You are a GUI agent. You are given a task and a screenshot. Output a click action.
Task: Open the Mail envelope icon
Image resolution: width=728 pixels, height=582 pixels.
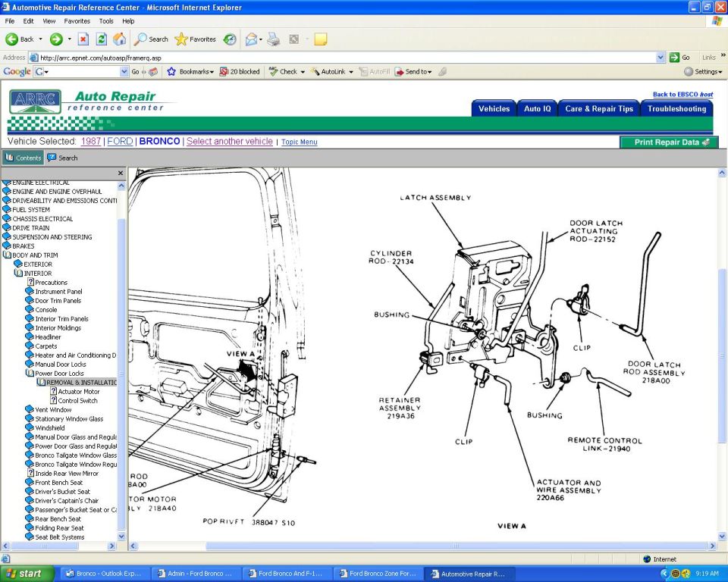click(x=251, y=39)
